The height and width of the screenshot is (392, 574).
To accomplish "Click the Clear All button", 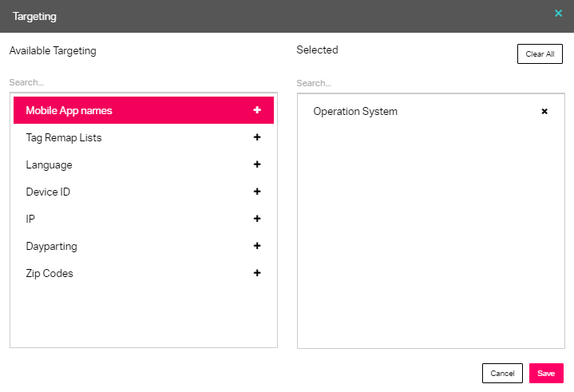I will pyautogui.click(x=540, y=53).
